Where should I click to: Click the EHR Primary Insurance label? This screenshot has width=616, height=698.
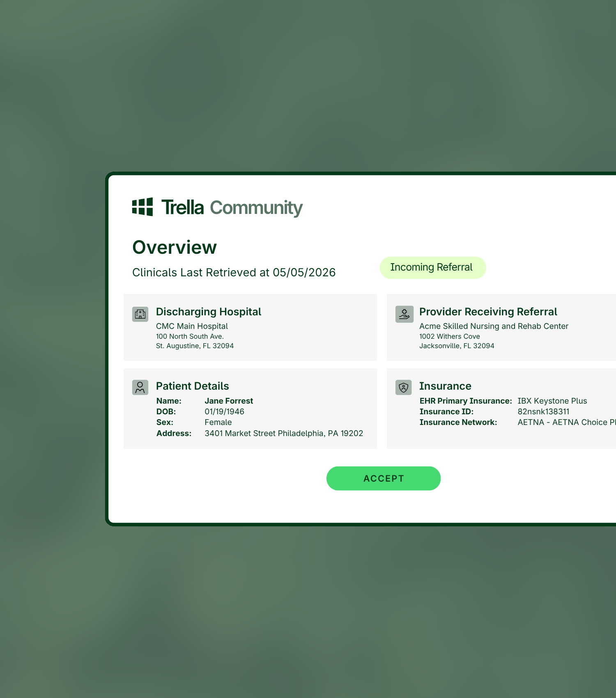tap(466, 401)
